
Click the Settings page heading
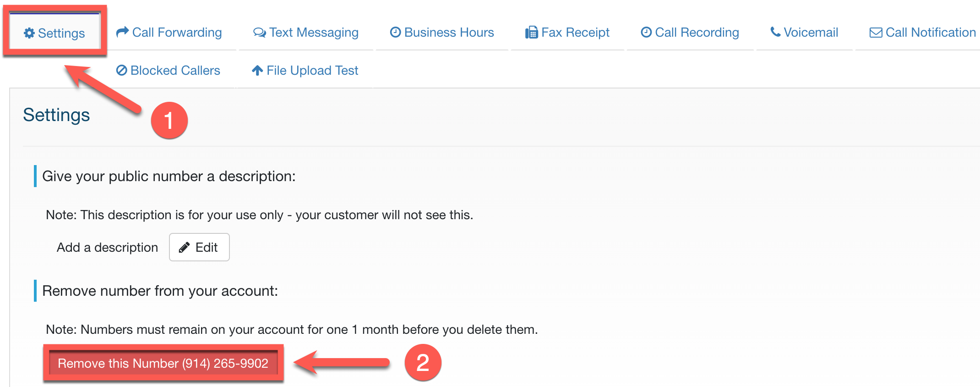(56, 115)
